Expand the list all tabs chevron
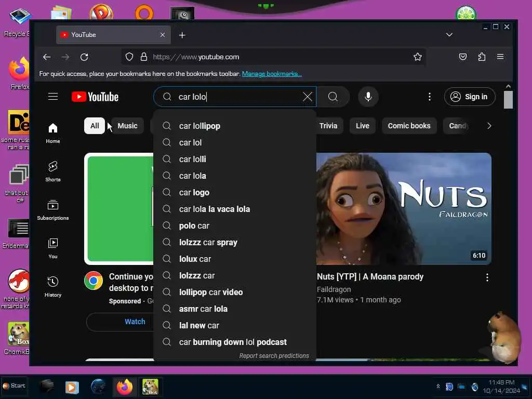 pyautogui.click(x=449, y=35)
